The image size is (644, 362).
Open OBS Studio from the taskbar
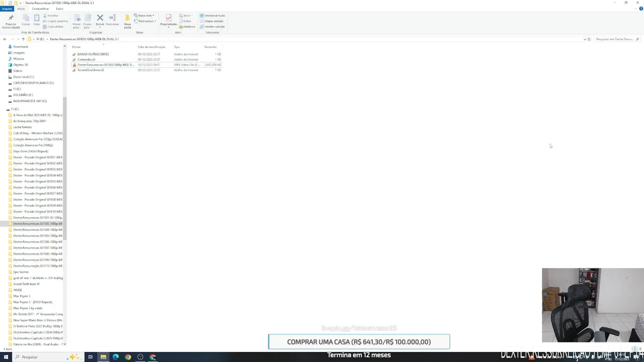coord(140,357)
